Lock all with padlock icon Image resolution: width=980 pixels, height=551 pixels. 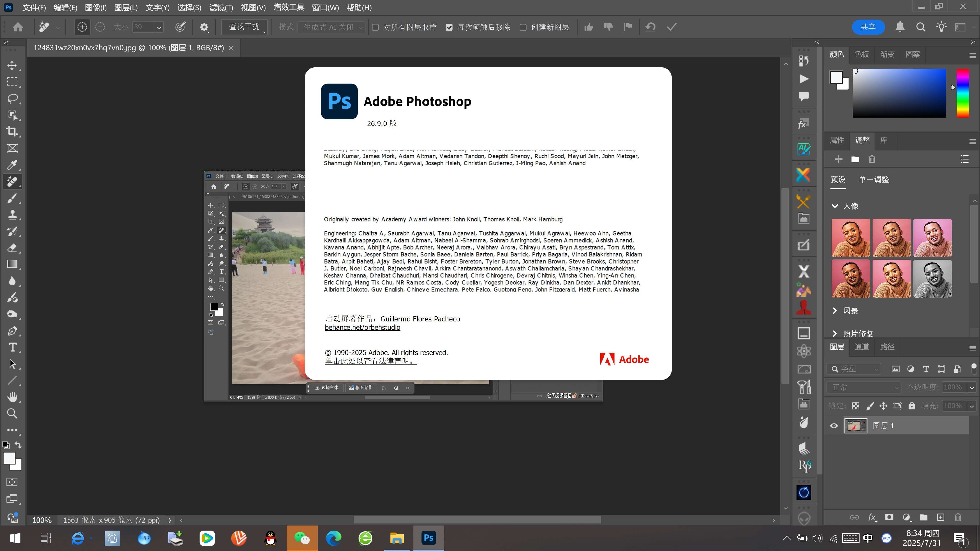pyautogui.click(x=912, y=406)
